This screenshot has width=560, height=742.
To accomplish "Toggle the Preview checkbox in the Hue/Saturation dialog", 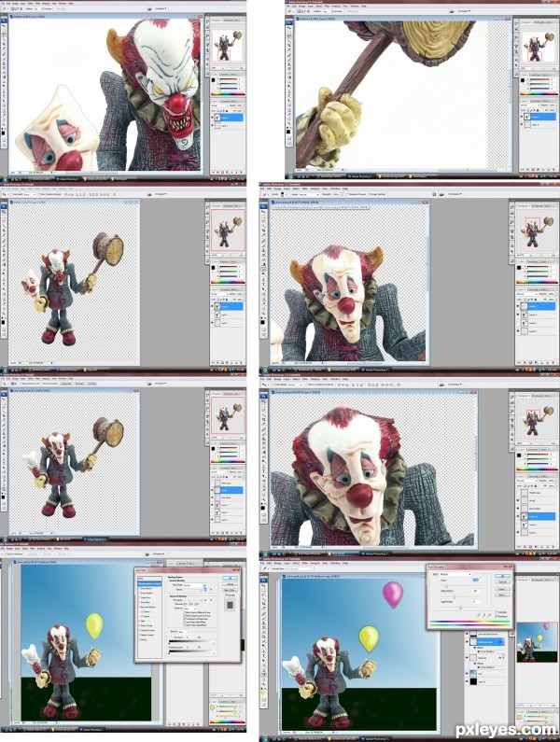I will click(497, 616).
